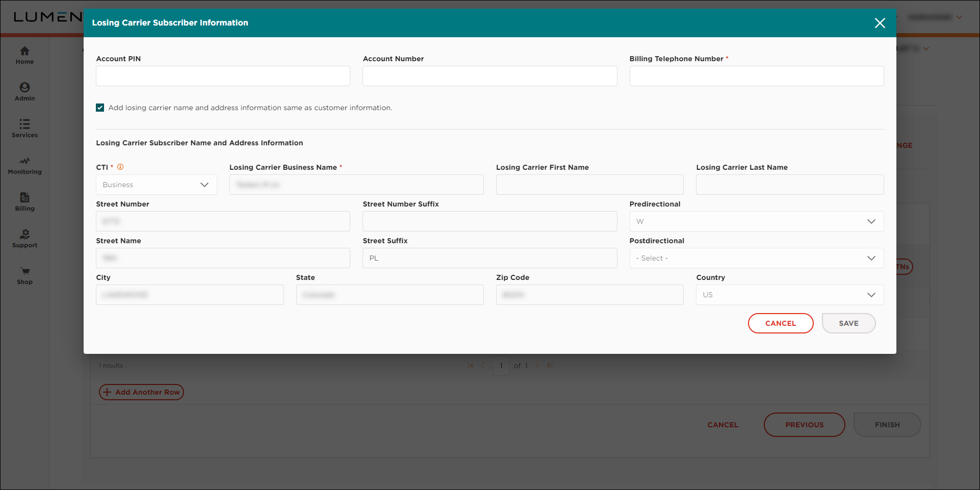Screen dimensions: 980x490
Task: Save the losing carrier subscriber information
Action: pyautogui.click(x=848, y=323)
